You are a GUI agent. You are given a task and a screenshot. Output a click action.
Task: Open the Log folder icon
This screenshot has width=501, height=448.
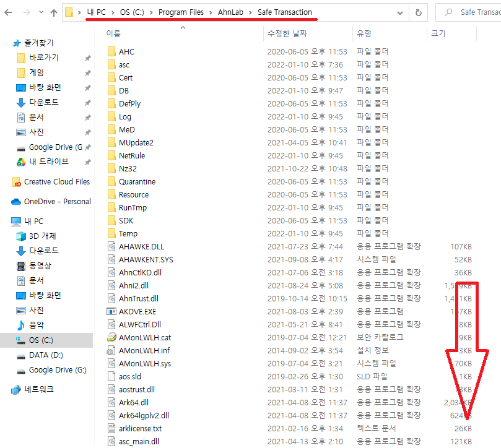click(x=111, y=116)
